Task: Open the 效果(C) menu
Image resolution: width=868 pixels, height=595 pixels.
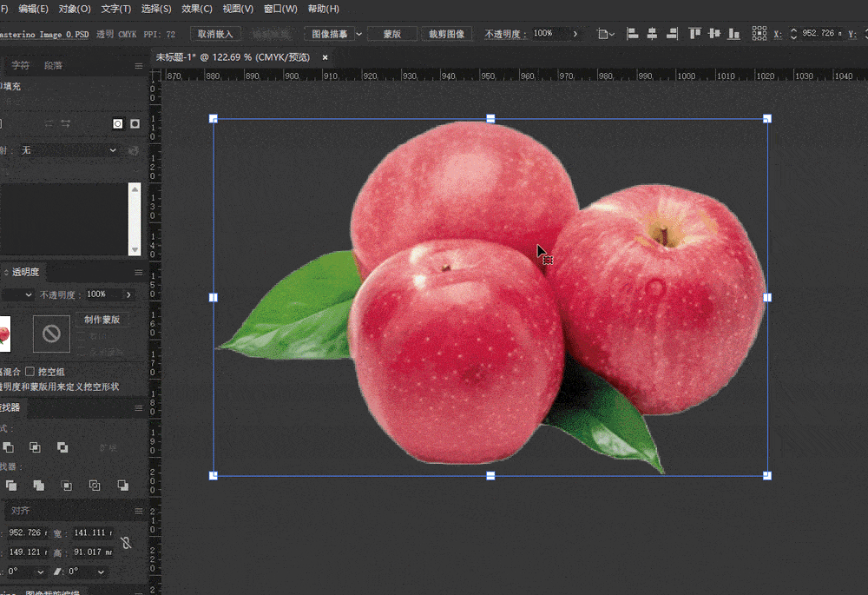Action: (x=197, y=9)
